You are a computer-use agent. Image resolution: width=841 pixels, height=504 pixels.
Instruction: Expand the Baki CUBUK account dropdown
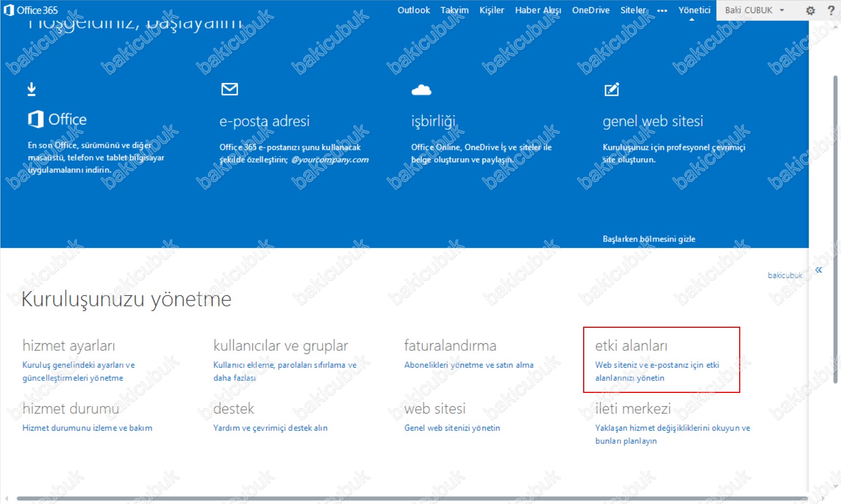(754, 10)
